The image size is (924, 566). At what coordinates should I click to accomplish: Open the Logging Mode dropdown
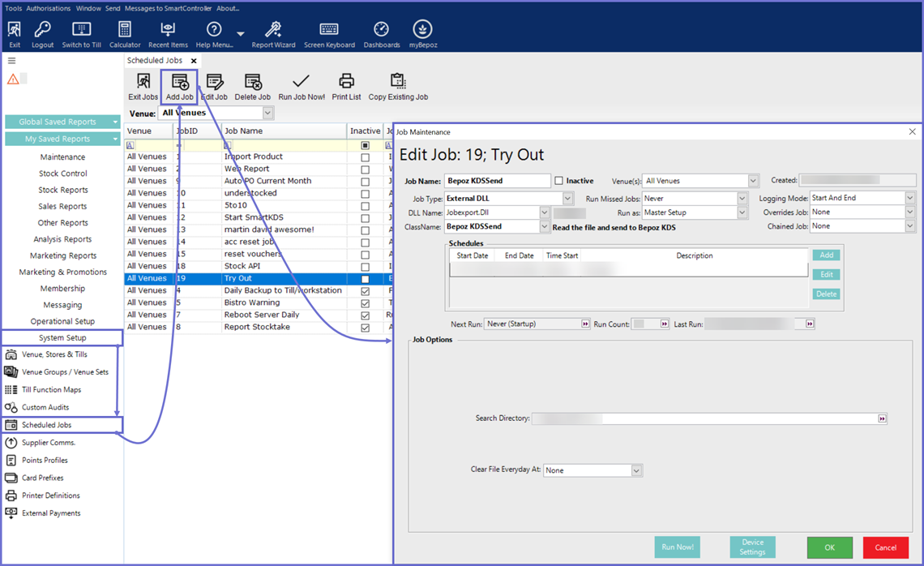(x=909, y=198)
